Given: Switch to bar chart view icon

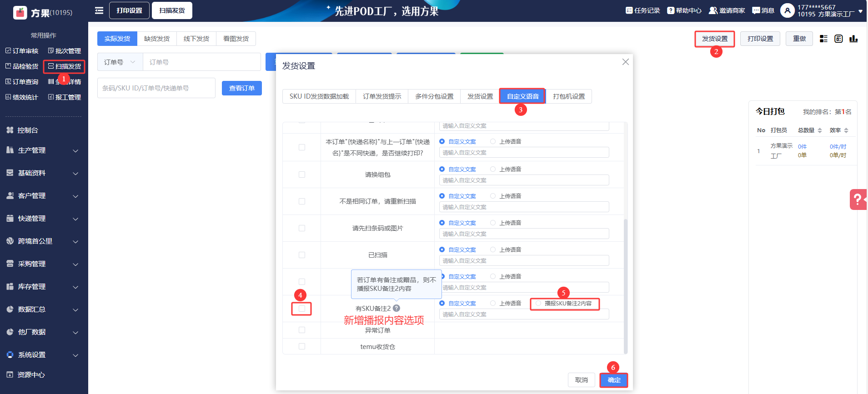Looking at the screenshot, I should pos(853,39).
